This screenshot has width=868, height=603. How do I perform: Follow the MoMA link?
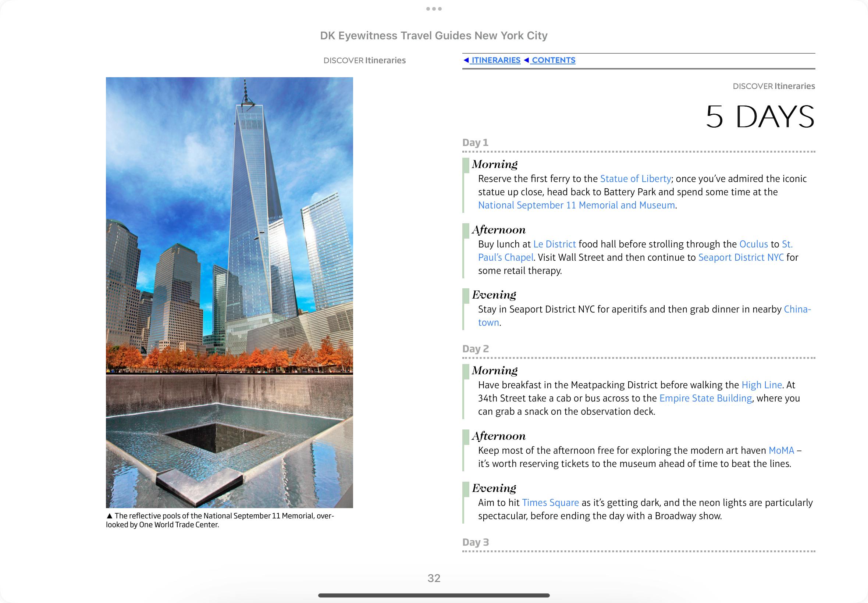coord(781,450)
